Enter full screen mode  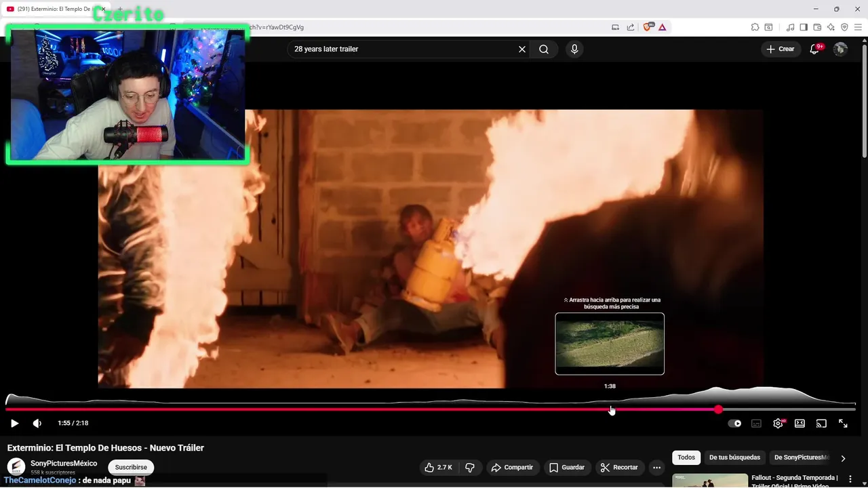[843, 424]
